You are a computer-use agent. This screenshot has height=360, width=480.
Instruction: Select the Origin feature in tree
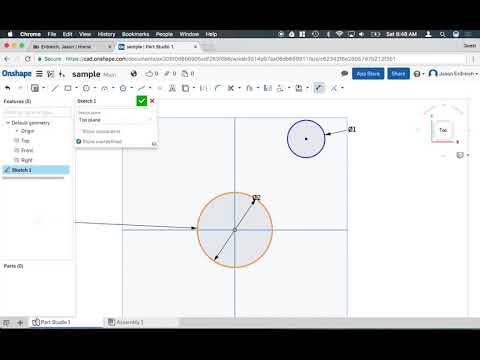[27, 131]
